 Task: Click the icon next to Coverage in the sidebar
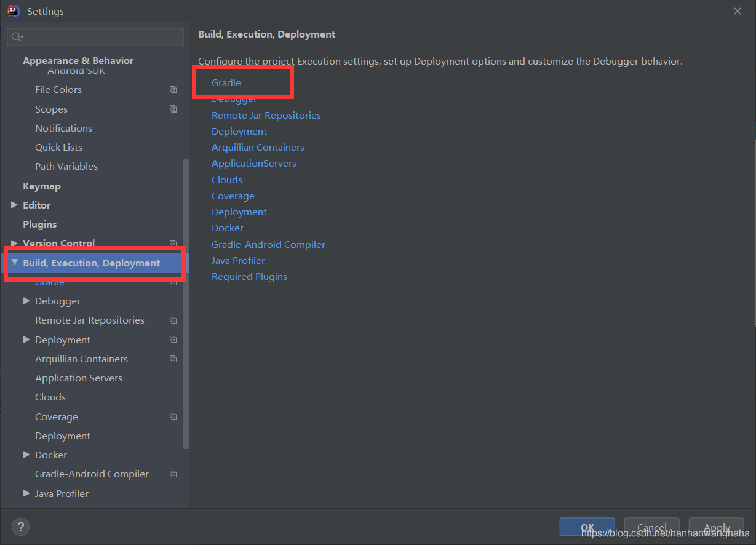pos(173,416)
